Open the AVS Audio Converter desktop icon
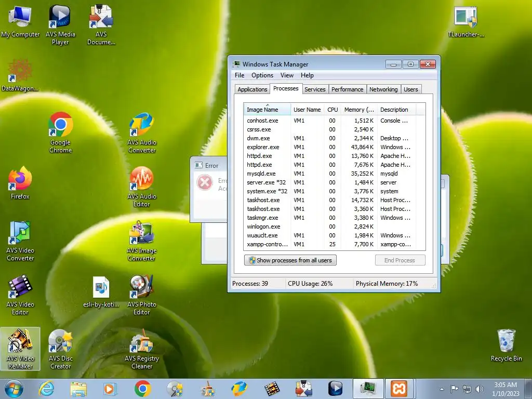Screen dimensions: 532x399 coord(141,132)
